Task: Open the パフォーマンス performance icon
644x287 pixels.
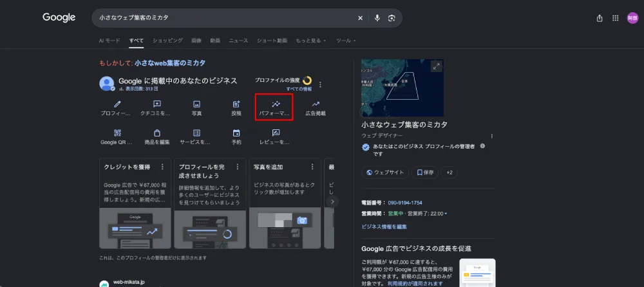Action: (276, 104)
